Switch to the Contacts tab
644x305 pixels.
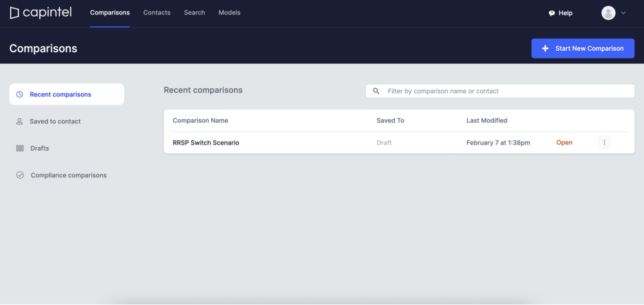(157, 13)
